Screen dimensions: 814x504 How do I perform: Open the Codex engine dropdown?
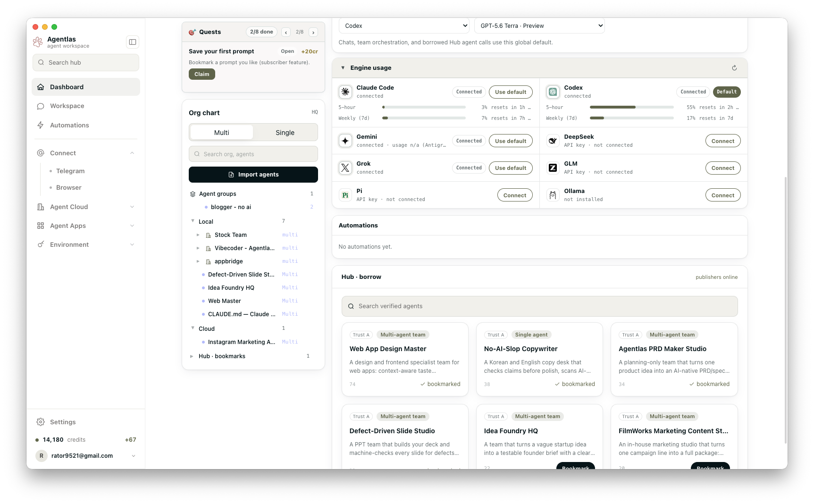point(404,26)
